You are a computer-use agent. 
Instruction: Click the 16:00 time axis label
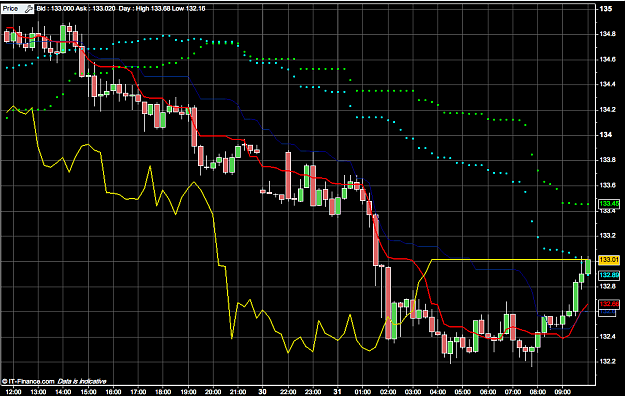[113, 392]
